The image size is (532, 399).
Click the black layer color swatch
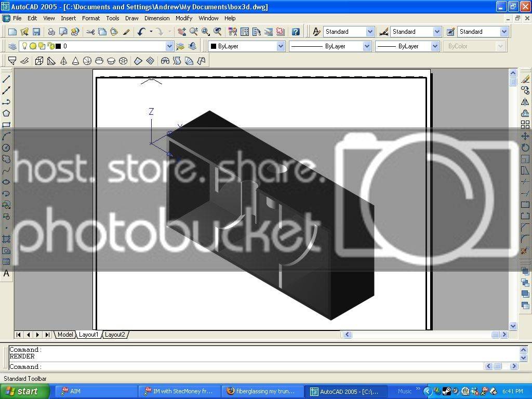[x=58, y=46]
